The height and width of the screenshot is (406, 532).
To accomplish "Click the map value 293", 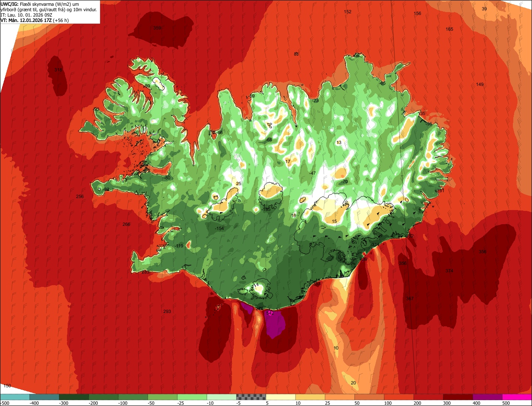I will coord(167,311).
